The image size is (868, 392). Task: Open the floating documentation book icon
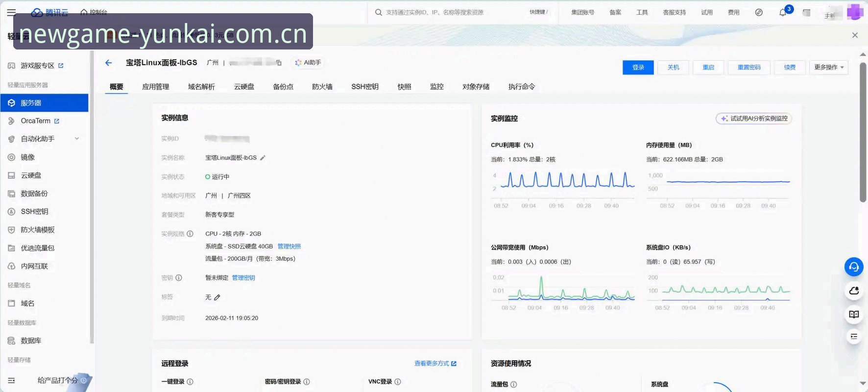point(854,314)
